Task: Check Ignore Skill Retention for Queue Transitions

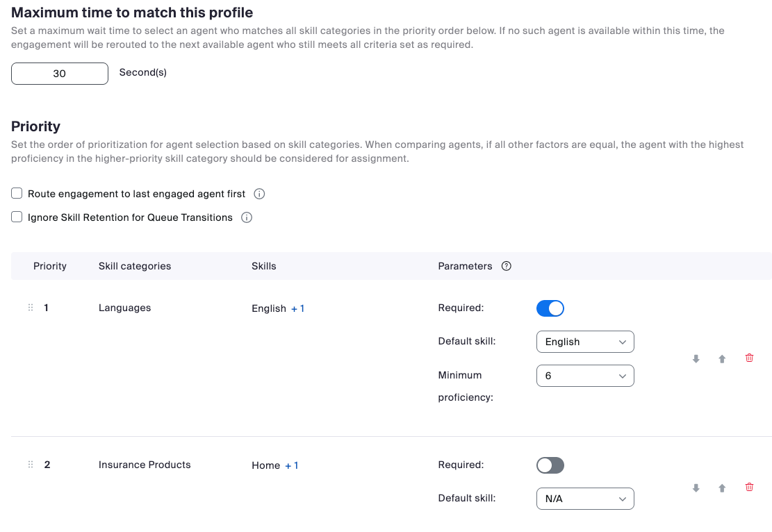Action: (x=17, y=217)
